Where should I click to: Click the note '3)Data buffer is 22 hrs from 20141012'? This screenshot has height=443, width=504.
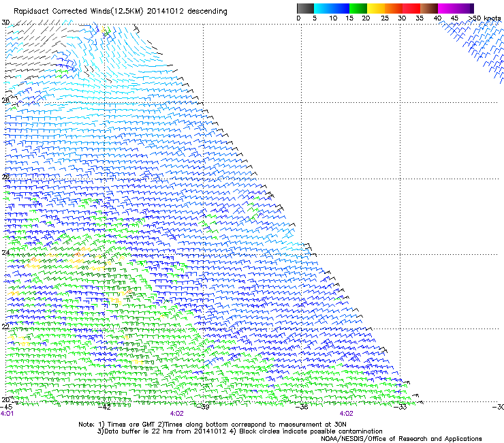pyautogui.click(x=162, y=431)
